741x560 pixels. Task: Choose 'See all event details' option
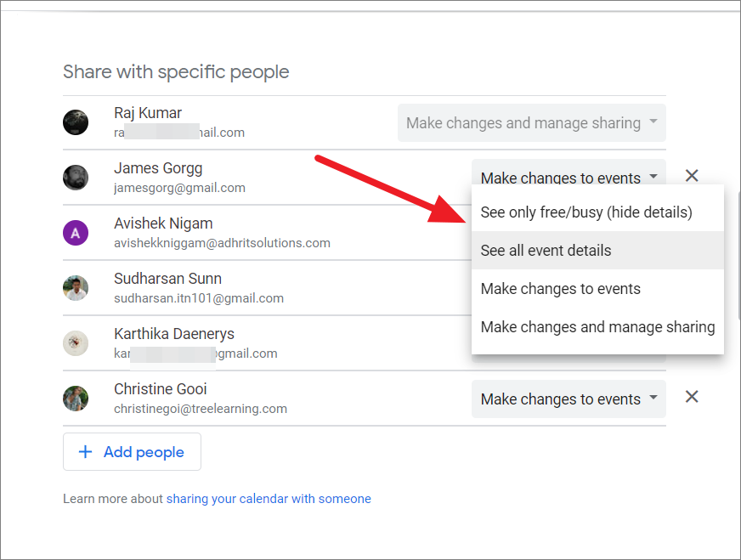(546, 251)
